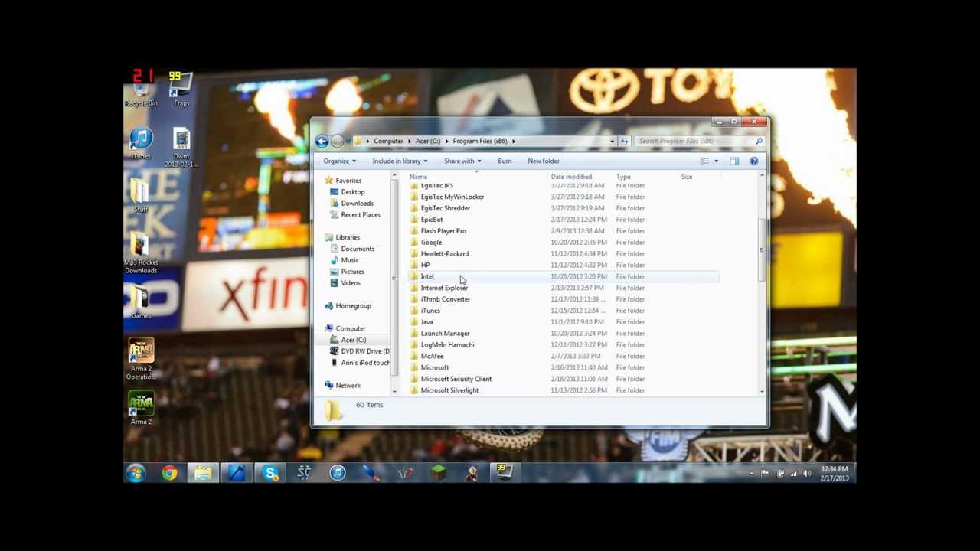Toggle the preview pane icon
The height and width of the screenshot is (551, 980).
tap(734, 161)
